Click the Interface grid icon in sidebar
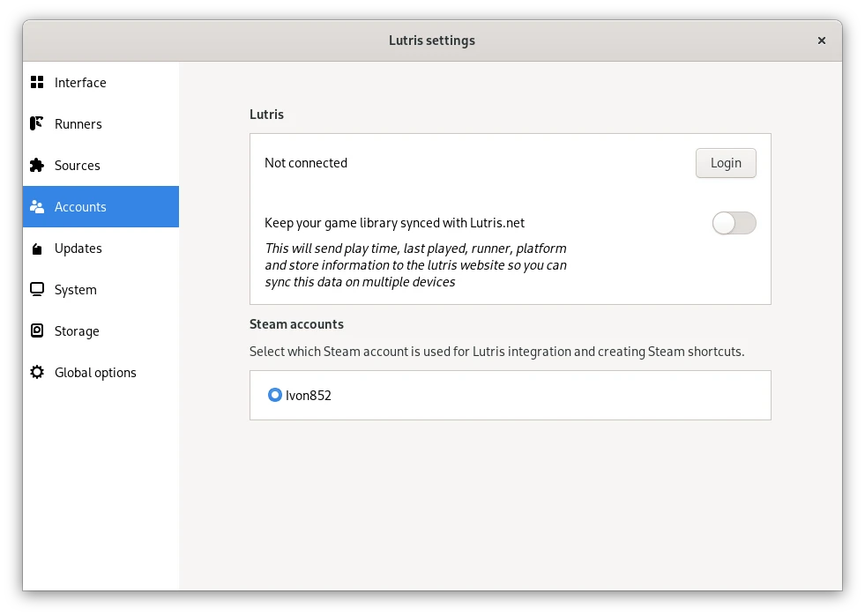865x616 pixels. [x=37, y=83]
